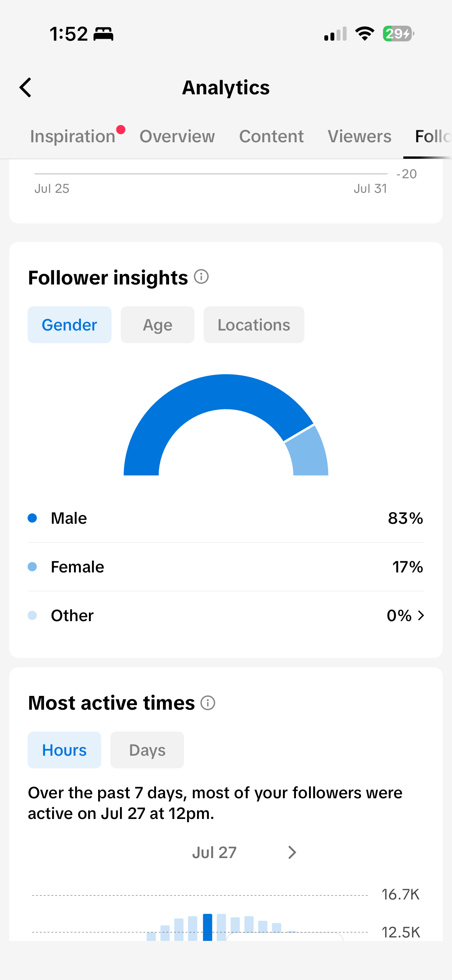The height and width of the screenshot is (980, 452).
Task: Open the Content tab
Action: click(271, 136)
